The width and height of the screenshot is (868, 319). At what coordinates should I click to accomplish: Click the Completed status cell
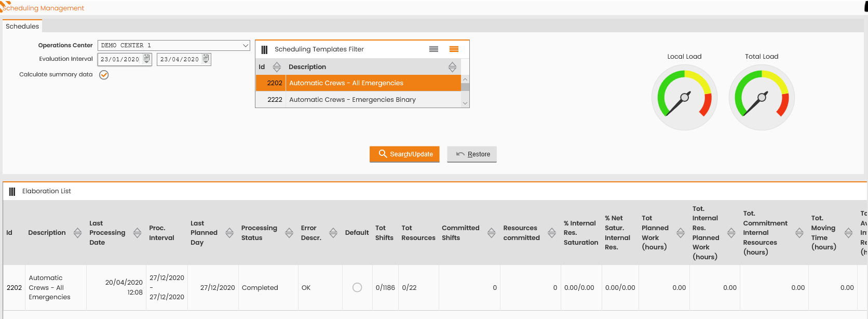268,288
